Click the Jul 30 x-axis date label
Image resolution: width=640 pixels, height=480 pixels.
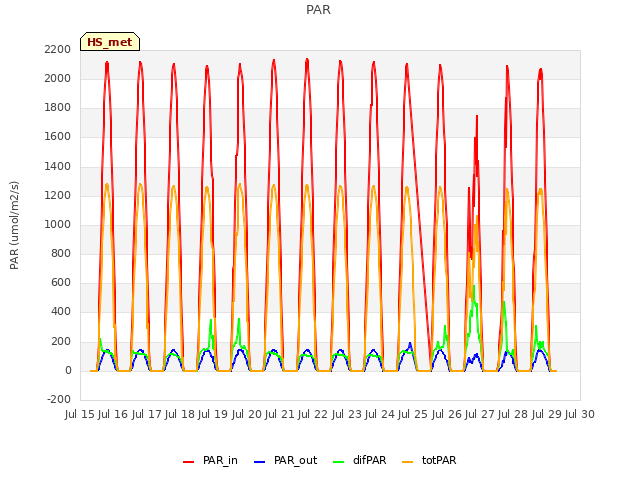point(580,414)
